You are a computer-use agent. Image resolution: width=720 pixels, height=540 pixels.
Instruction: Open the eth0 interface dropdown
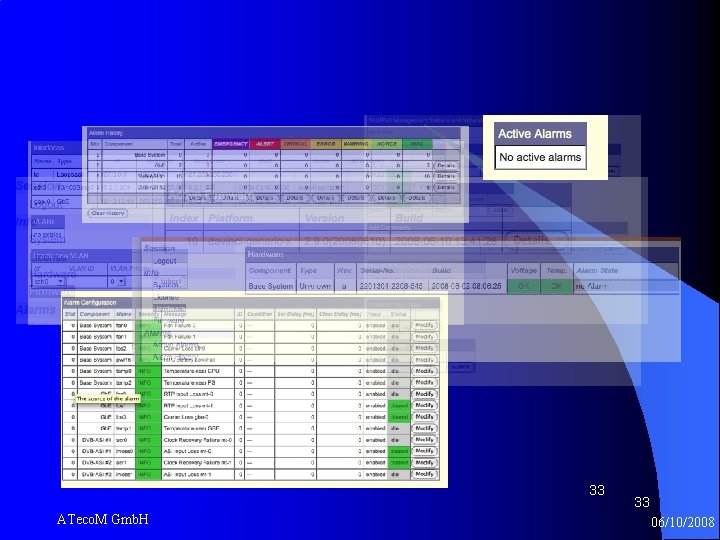coord(49,281)
